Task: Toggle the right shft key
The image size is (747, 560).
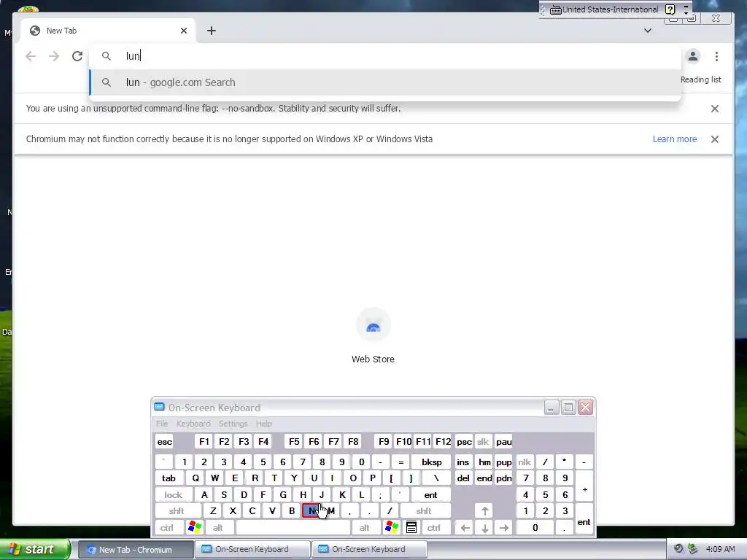Action: pyautogui.click(x=424, y=511)
